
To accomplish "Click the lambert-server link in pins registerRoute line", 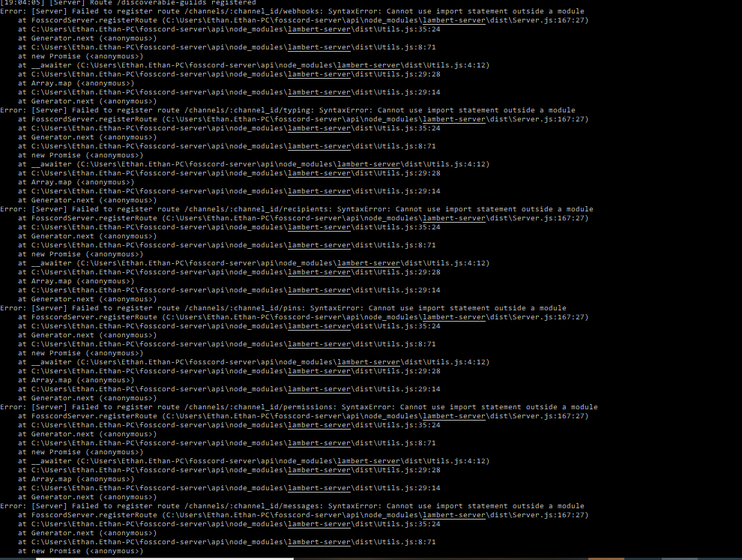I will coord(453,317).
